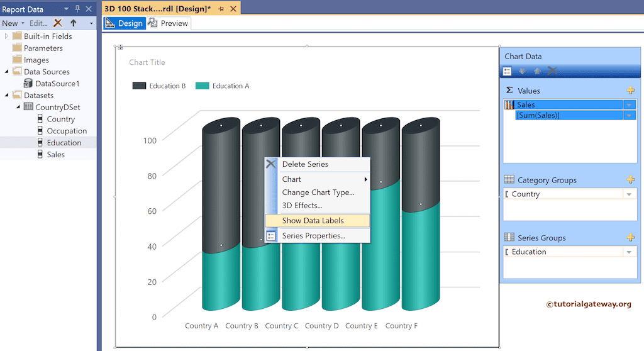Open the [Sum(Sales)] dropdown arrow
Screen dimensions: 644x351
pyautogui.click(x=629, y=116)
